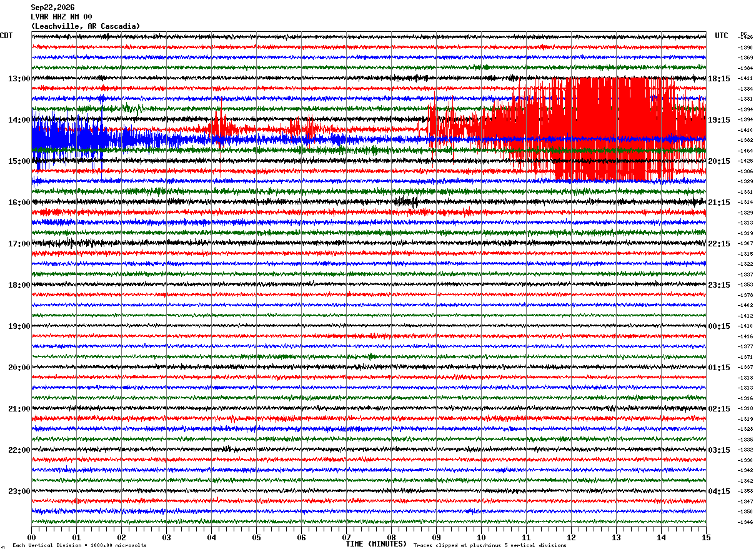Select the 15 minute tick on axis

pyautogui.click(x=705, y=537)
